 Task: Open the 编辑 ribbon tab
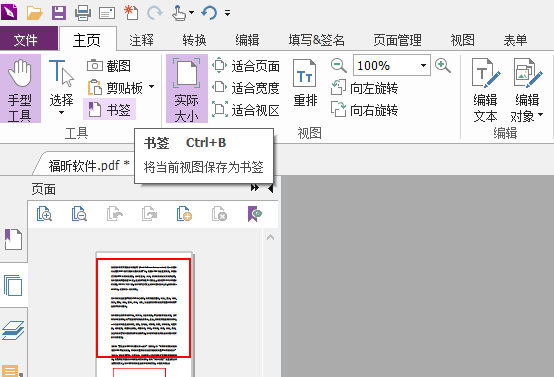247,40
